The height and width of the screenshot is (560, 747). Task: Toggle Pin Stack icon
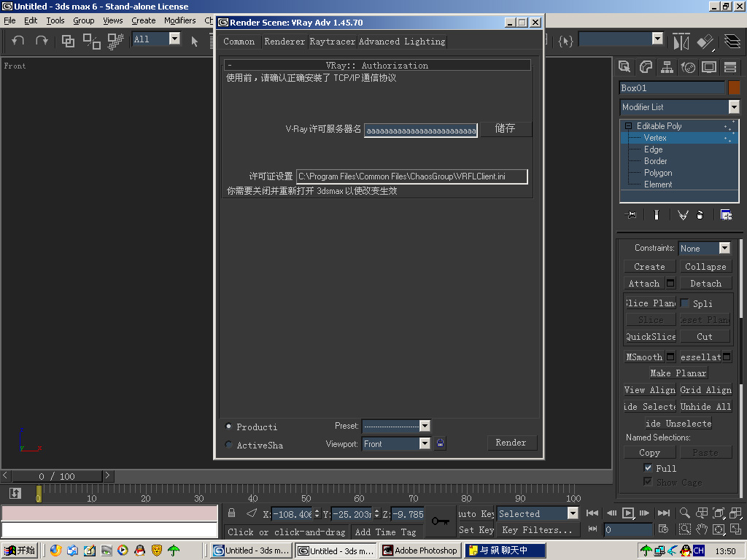pyautogui.click(x=630, y=215)
